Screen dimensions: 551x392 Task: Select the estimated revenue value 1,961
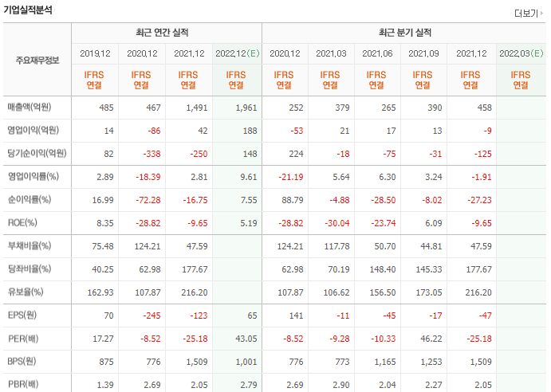(x=246, y=108)
